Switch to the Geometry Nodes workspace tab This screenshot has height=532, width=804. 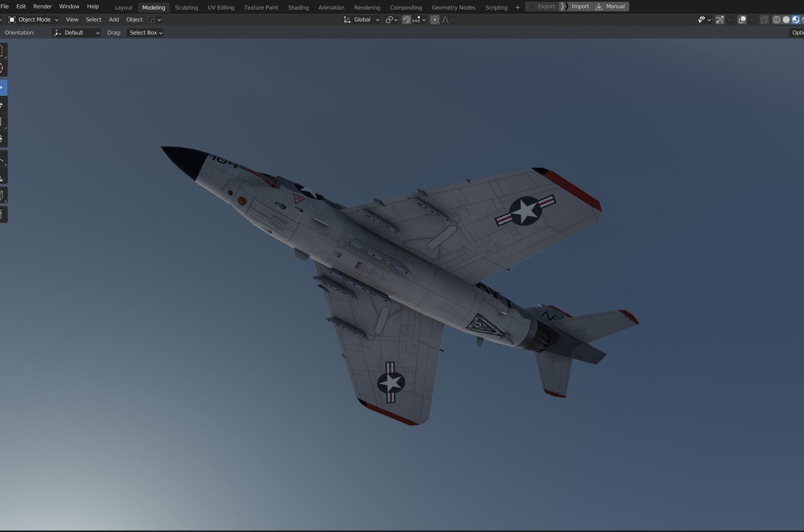tap(454, 8)
